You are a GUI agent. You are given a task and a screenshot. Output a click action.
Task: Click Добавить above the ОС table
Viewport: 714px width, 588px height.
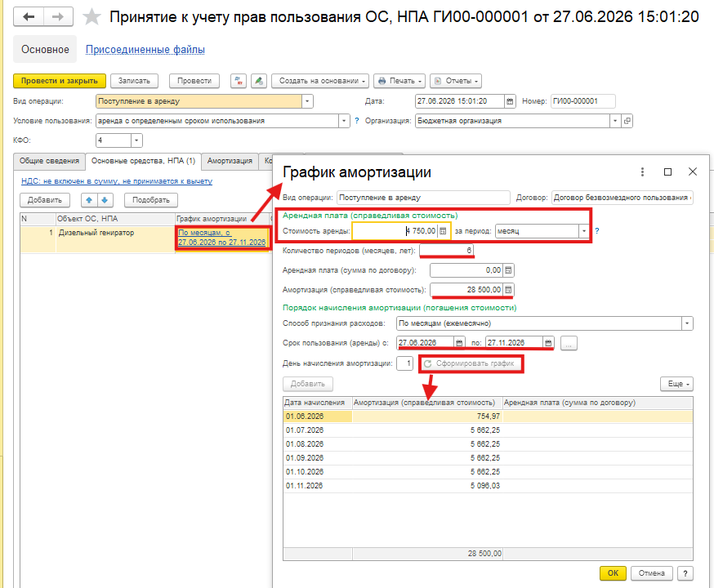[x=45, y=200]
